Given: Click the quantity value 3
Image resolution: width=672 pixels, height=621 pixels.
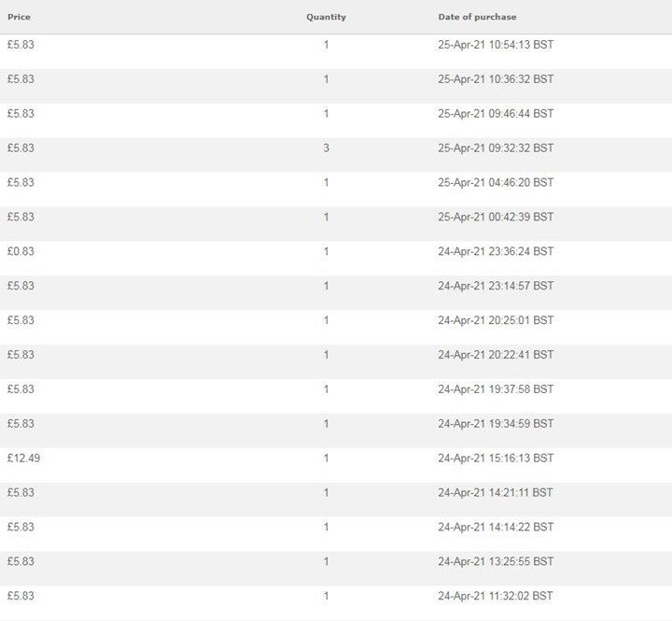Looking at the screenshot, I should [x=327, y=148].
